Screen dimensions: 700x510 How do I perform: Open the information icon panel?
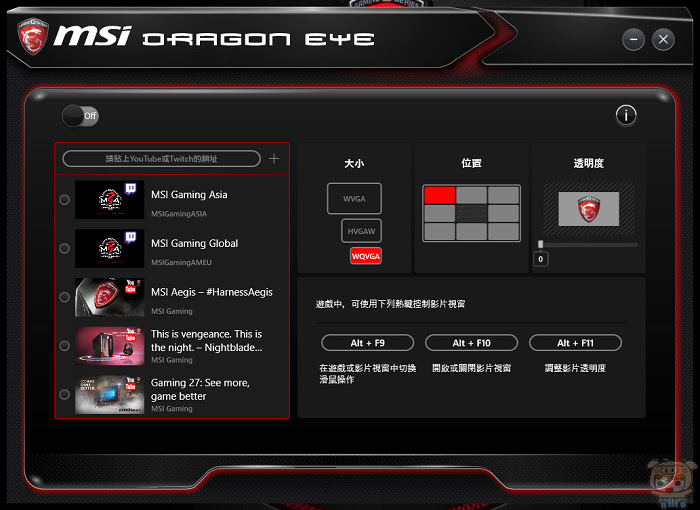626,116
